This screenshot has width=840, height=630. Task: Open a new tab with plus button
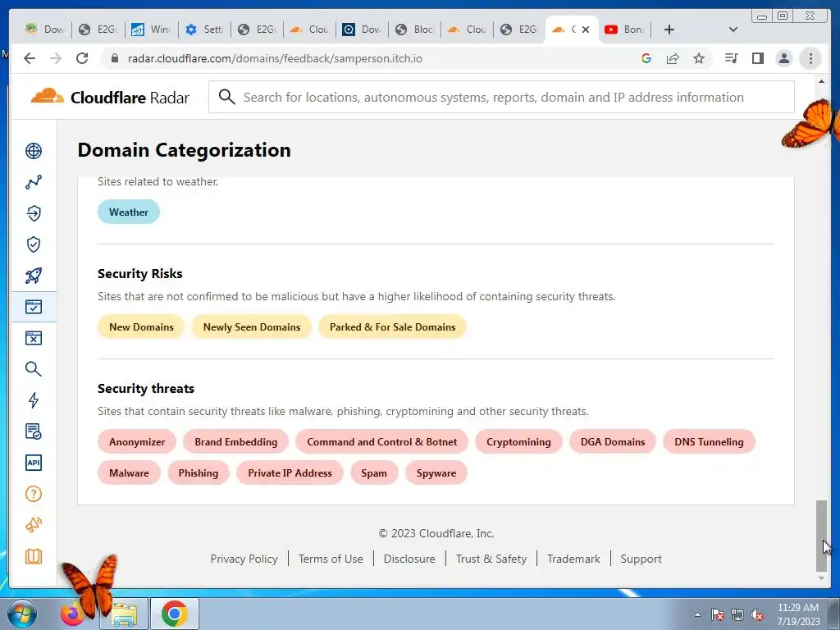click(x=669, y=30)
